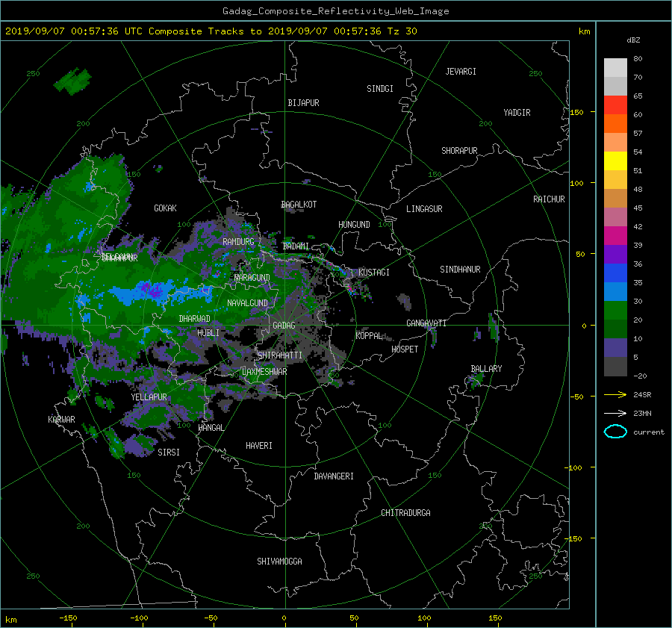Image resolution: width=672 pixels, height=628 pixels.
Task: Click the white 23MN arrow legend icon
Action: pos(615,413)
